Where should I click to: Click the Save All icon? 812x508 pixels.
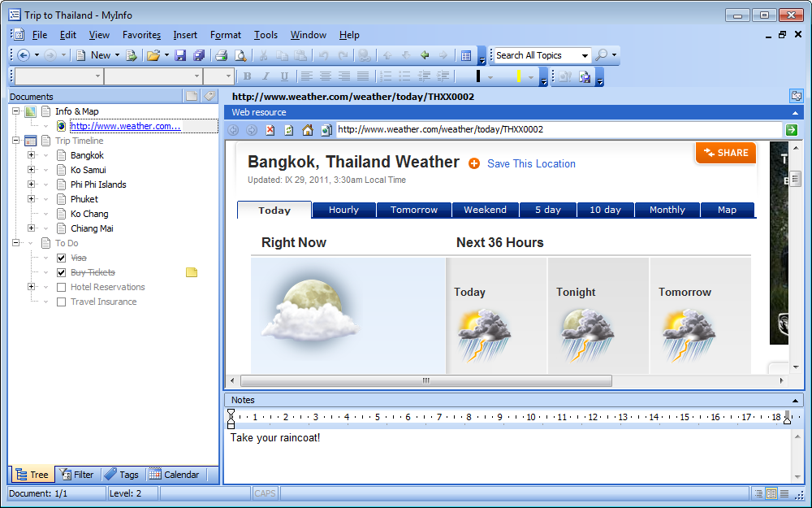[x=199, y=55]
